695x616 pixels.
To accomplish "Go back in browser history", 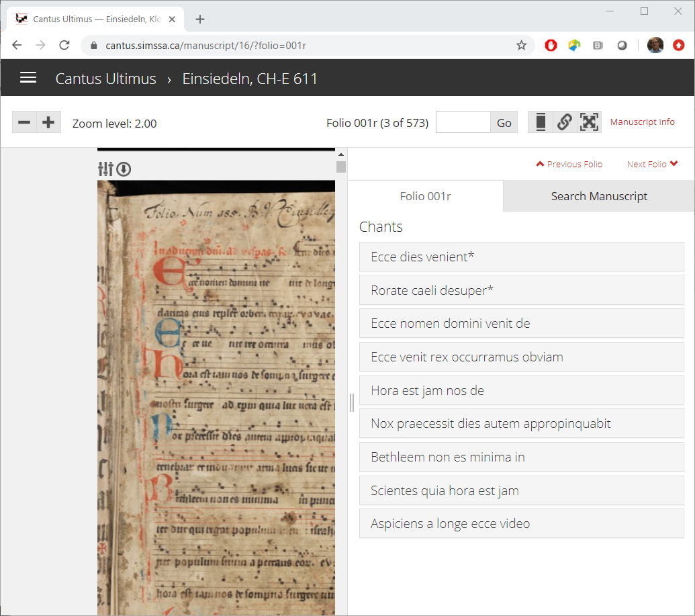I will (17, 45).
